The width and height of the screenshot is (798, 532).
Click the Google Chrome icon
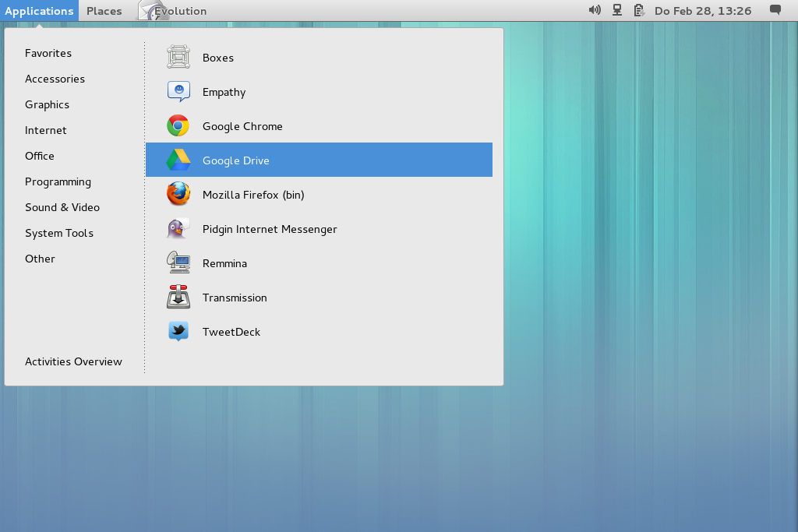coord(178,125)
